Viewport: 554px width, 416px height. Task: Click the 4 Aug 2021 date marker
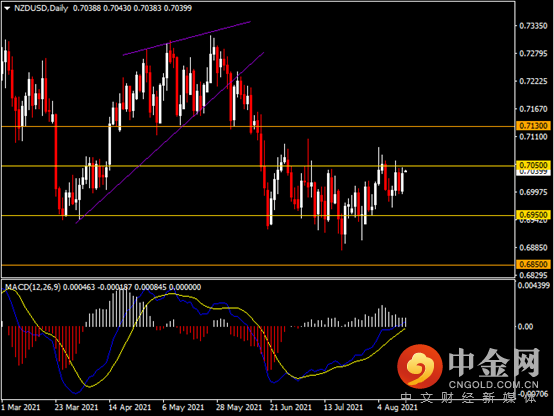[x=397, y=407]
